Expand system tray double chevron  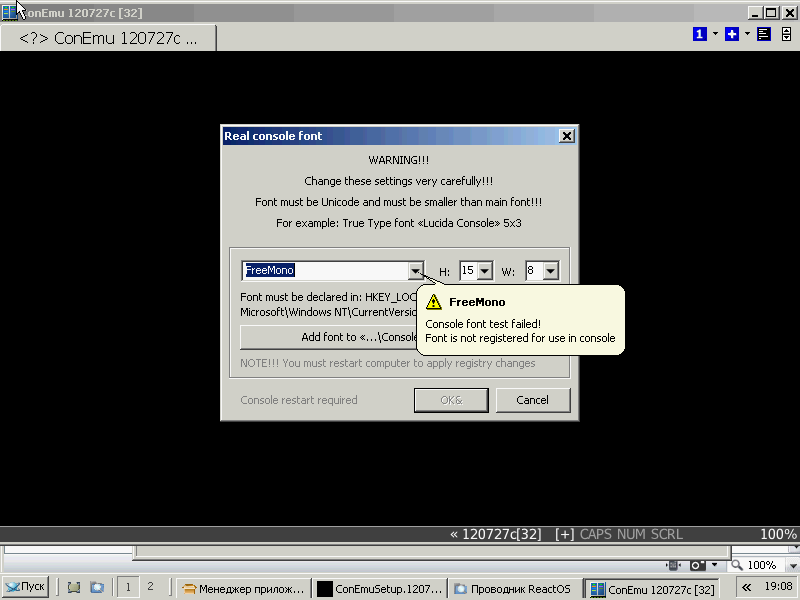tap(746, 588)
